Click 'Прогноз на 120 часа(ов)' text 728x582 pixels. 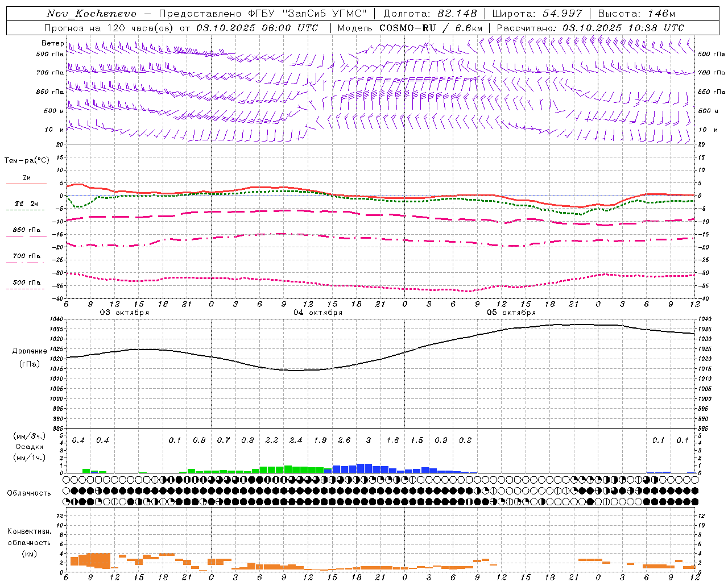pos(109,28)
